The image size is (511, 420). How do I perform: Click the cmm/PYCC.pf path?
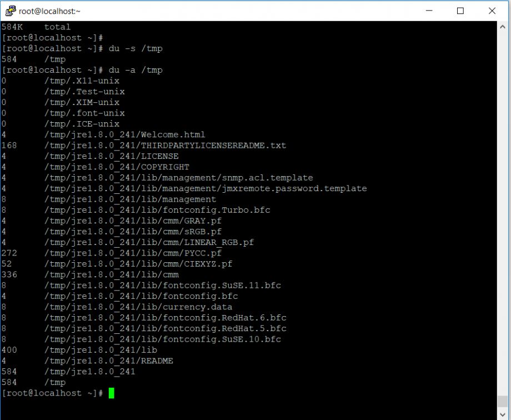(x=133, y=253)
